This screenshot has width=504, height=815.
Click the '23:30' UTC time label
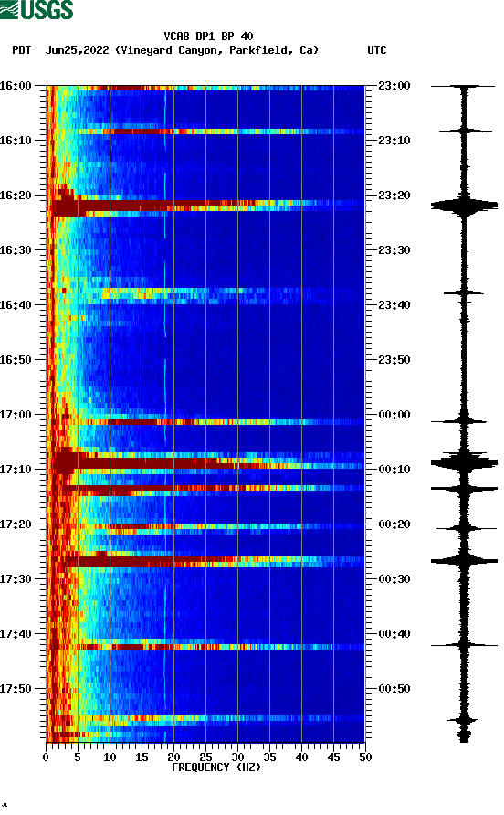[x=394, y=250]
